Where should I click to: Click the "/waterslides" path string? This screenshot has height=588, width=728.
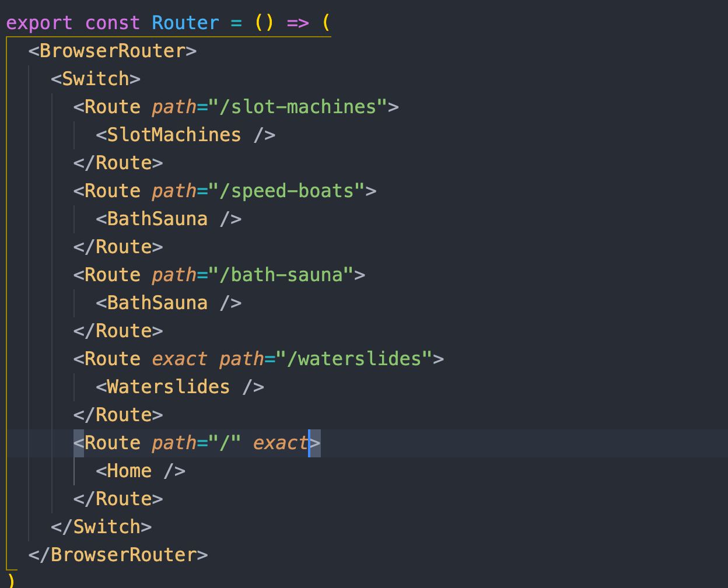click(x=354, y=359)
